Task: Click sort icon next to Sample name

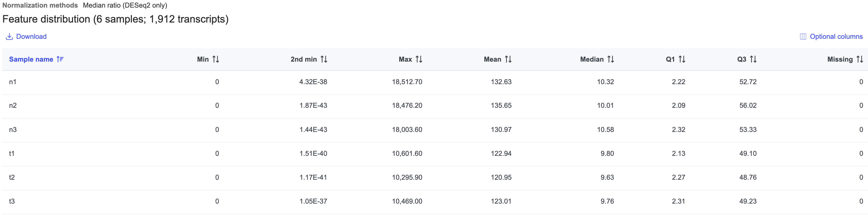Action: (x=60, y=59)
